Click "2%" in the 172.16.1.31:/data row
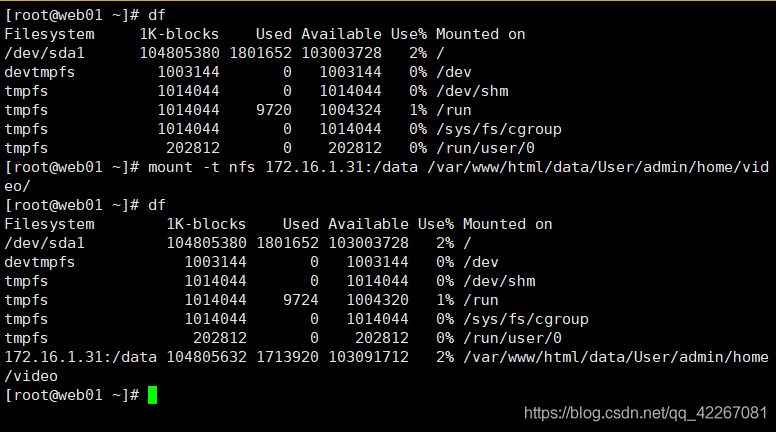 (445, 357)
